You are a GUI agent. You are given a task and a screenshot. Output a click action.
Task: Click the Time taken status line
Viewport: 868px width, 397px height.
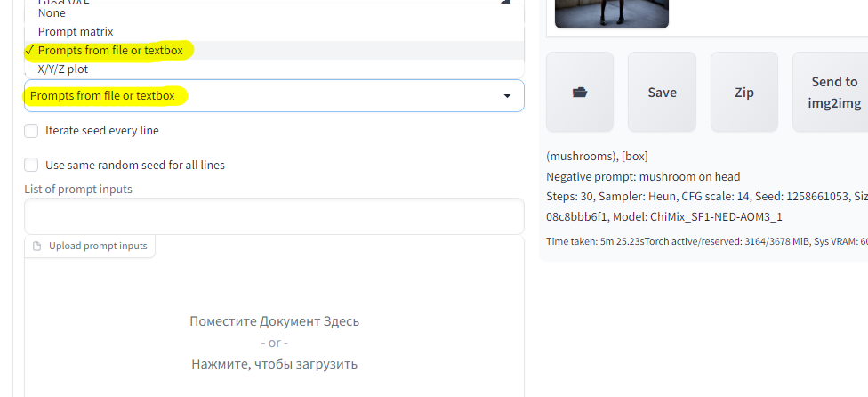(707, 241)
